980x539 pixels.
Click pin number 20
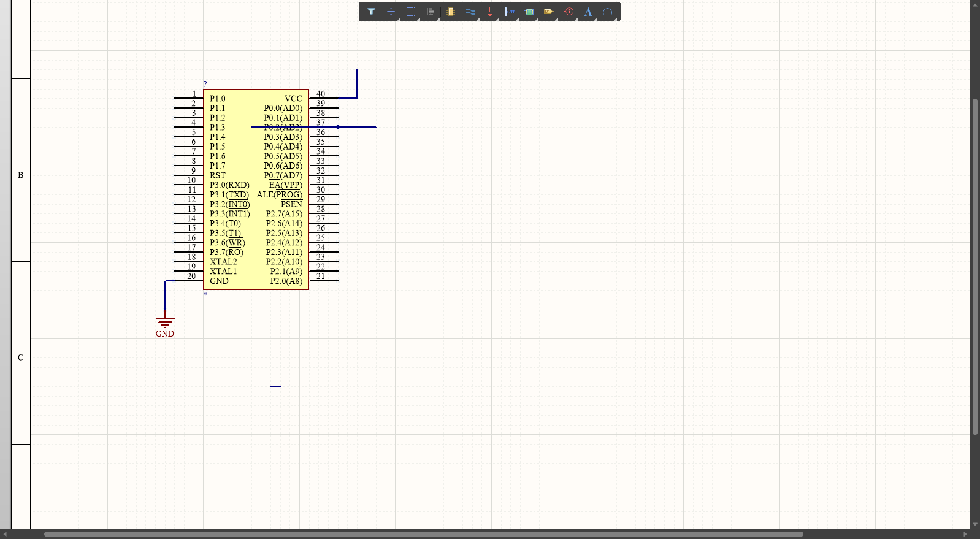pos(191,276)
